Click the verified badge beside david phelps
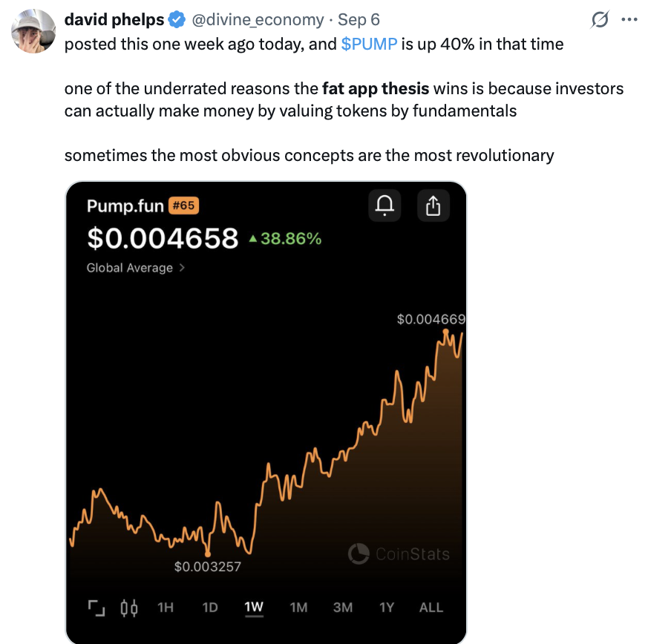The height and width of the screenshot is (644, 648). [177, 19]
